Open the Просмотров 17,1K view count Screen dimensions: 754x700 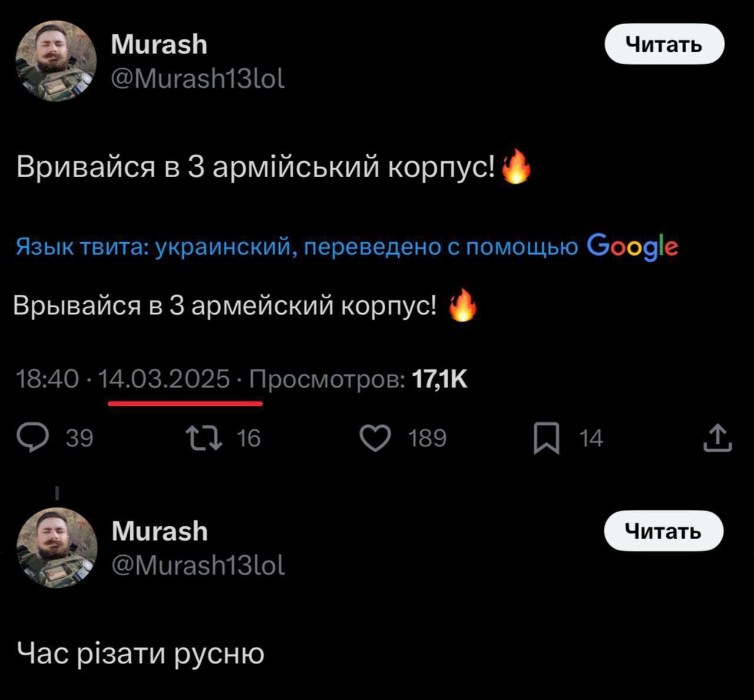[358, 380]
